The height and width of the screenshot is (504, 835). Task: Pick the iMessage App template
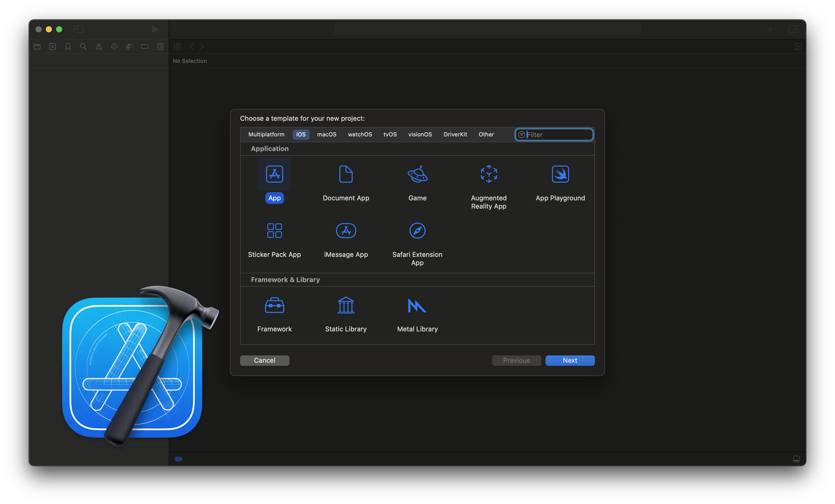(346, 240)
